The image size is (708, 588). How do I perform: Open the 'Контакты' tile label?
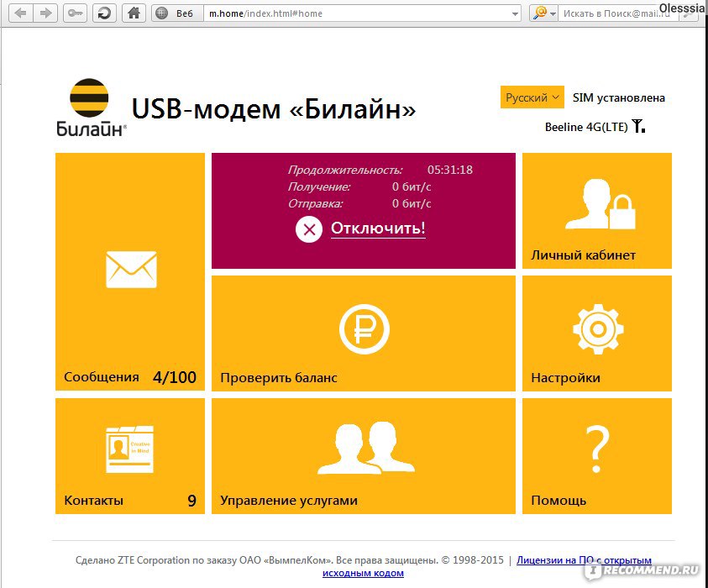point(93,501)
